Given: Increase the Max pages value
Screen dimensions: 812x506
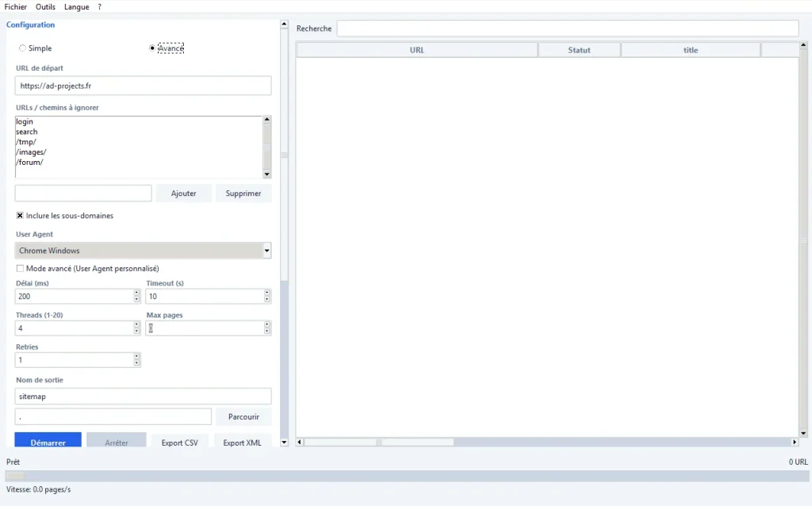Looking at the screenshot, I should [x=267, y=324].
